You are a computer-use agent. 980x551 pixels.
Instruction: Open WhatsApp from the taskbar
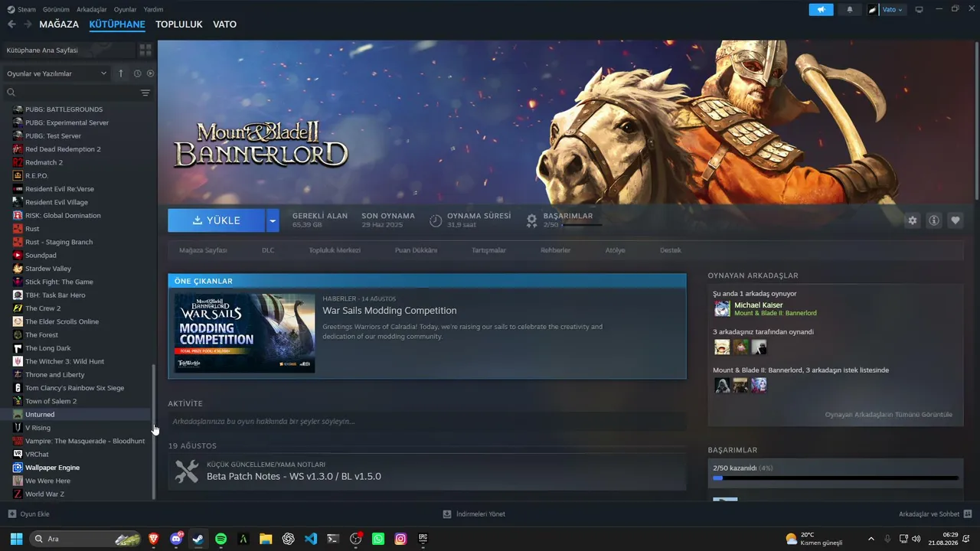tap(377, 539)
